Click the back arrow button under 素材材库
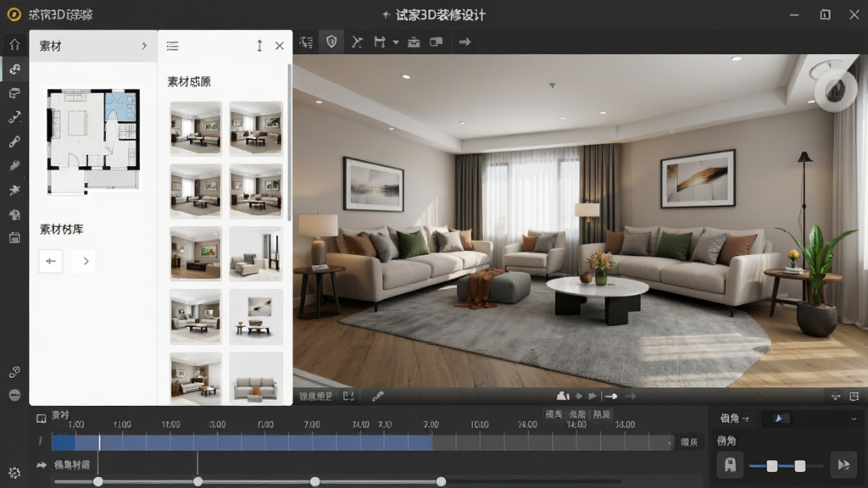This screenshot has height=488, width=868. click(x=50, y=261)
